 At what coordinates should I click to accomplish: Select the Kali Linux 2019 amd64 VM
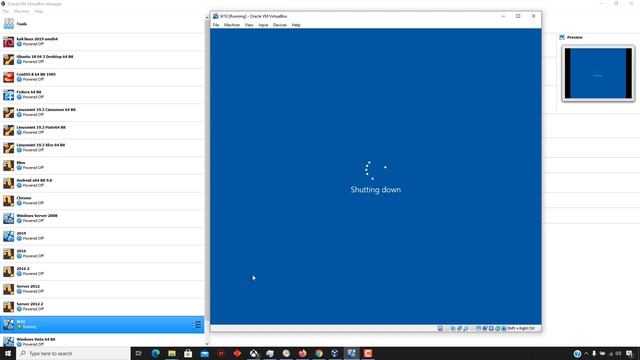[x=102, y=42]
